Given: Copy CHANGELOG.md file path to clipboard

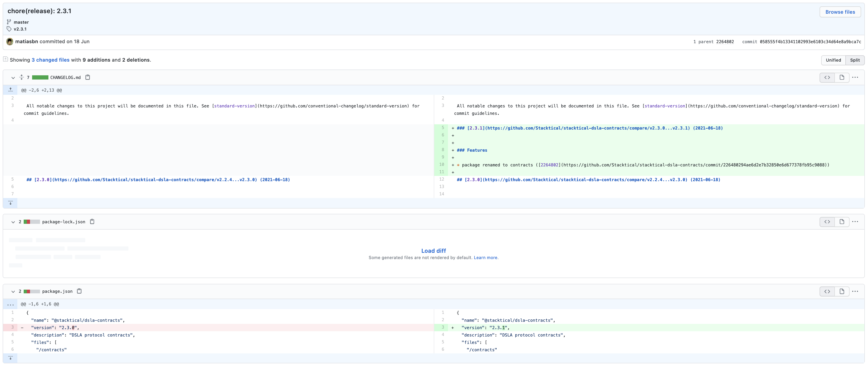Looking at the screenshot, I should [88, 77].
